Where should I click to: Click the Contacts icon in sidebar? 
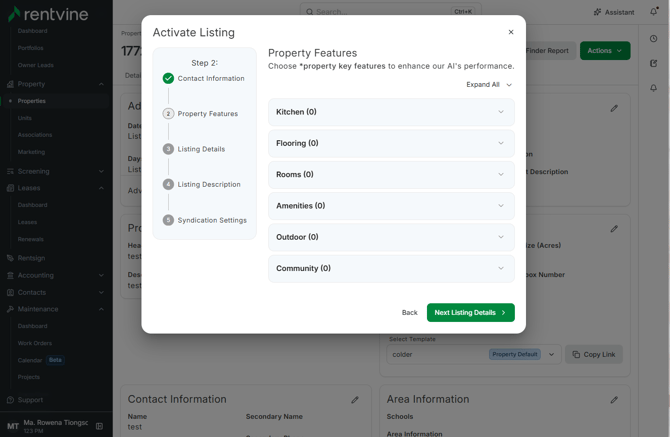[x=10, y=293]
